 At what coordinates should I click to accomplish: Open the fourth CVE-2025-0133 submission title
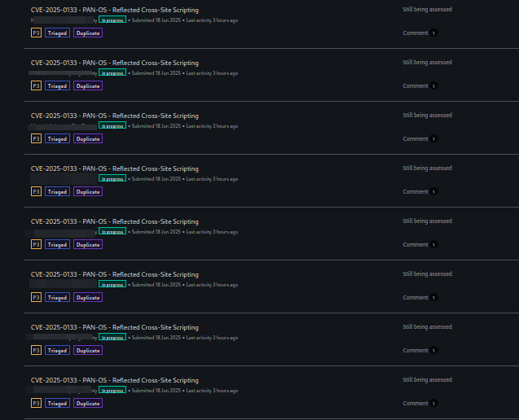tap(115, 168)
